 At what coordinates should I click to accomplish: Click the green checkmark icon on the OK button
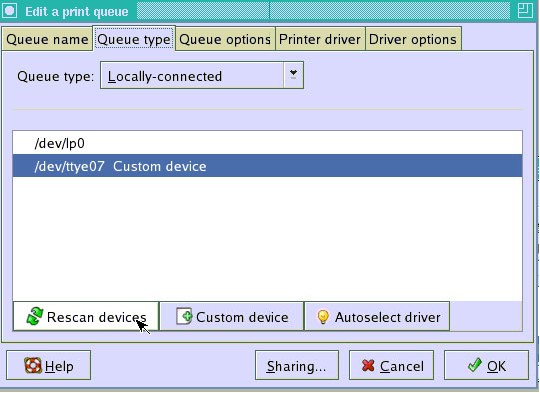point(475,365)
